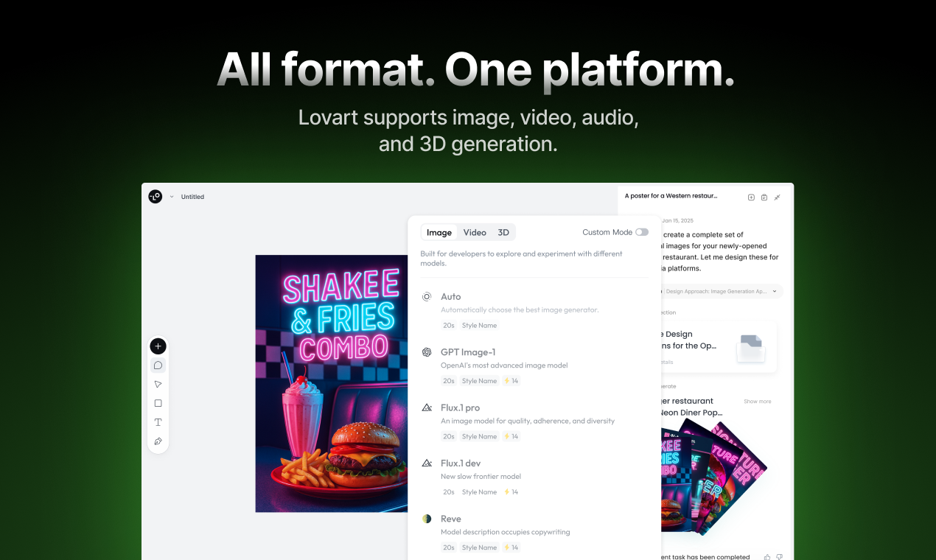Select the Text tool

[x=158, y=422]
